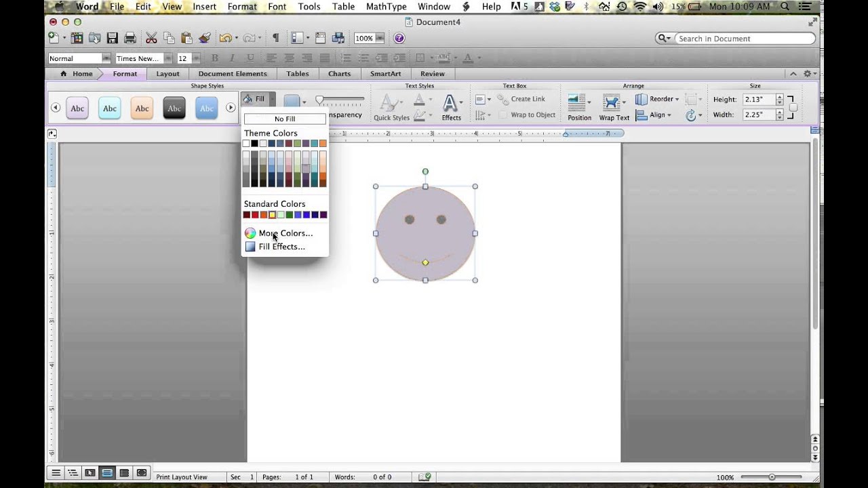Collapse the ribbon with chevron
The height and width of the screenshot is (488, 868).
[x=793, y=74]
